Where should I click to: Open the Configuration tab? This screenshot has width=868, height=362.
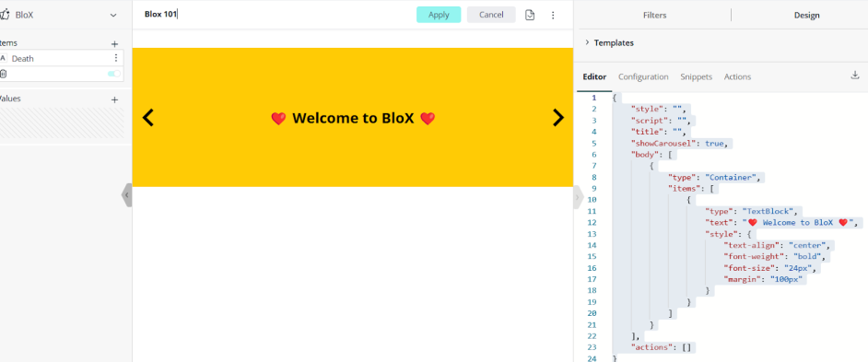(x=643, y=77)
